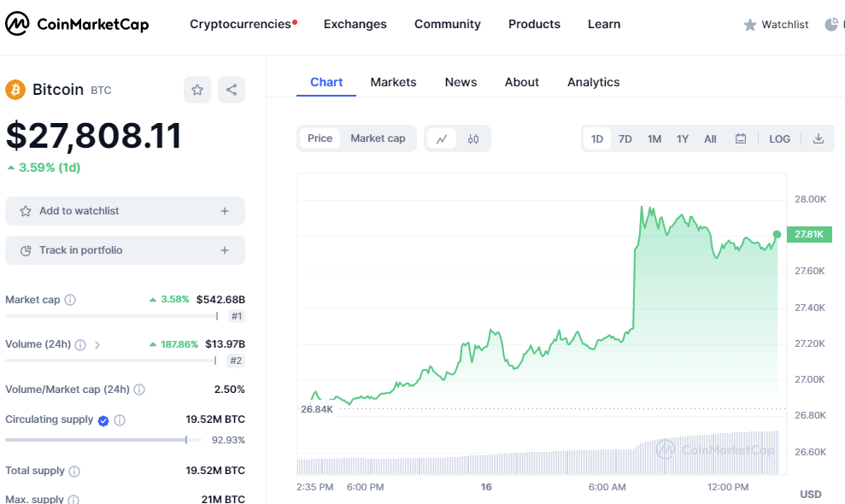The width and height of the screenshot is (845, 504).
Task: Select the All time range
Action: point(710,138)
